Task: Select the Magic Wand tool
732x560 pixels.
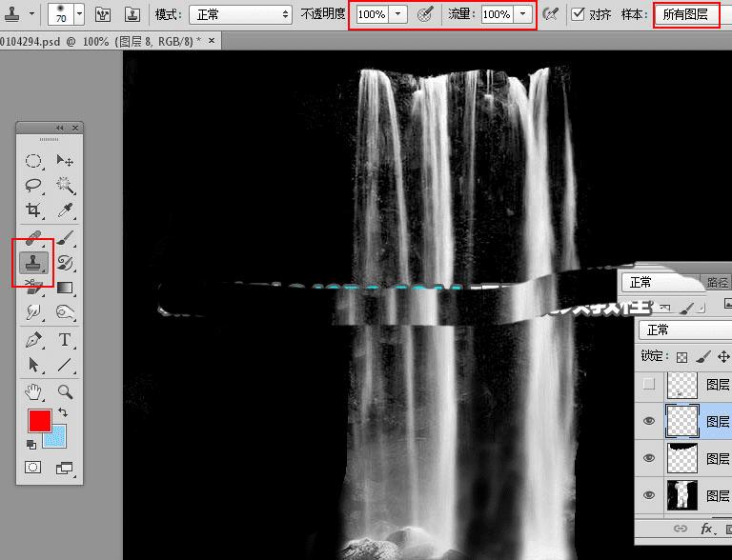Action: (x=65, y=186)
